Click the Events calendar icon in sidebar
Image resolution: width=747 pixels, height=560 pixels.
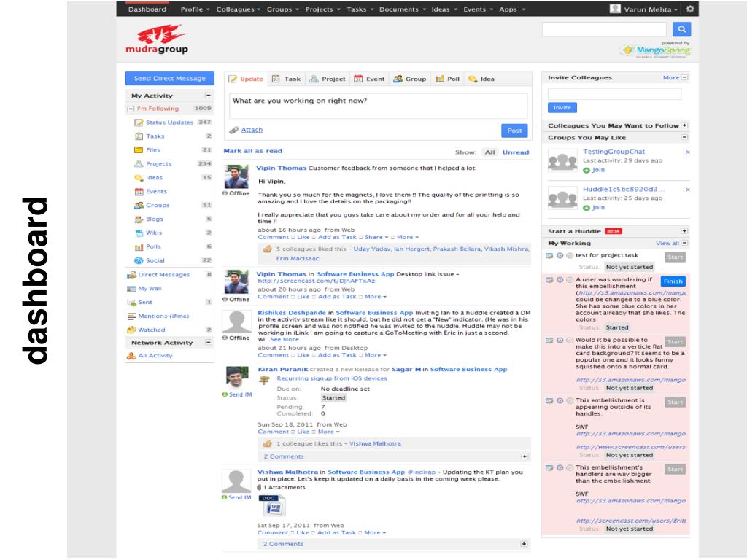(139, 192)
